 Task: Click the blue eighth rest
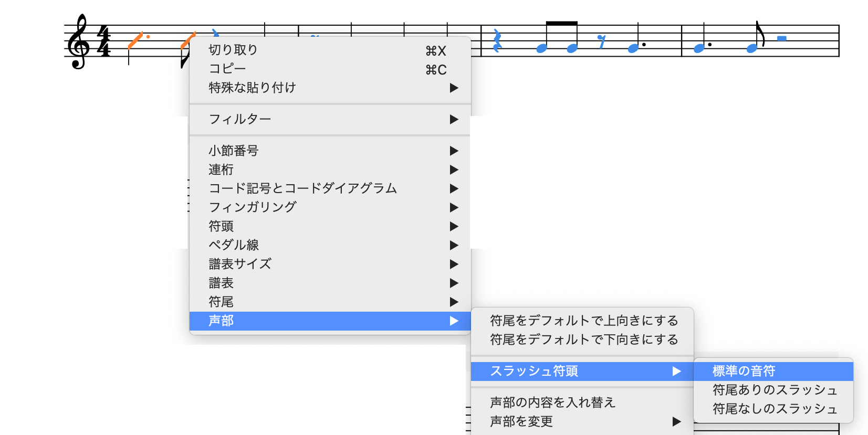pos(602,41)
